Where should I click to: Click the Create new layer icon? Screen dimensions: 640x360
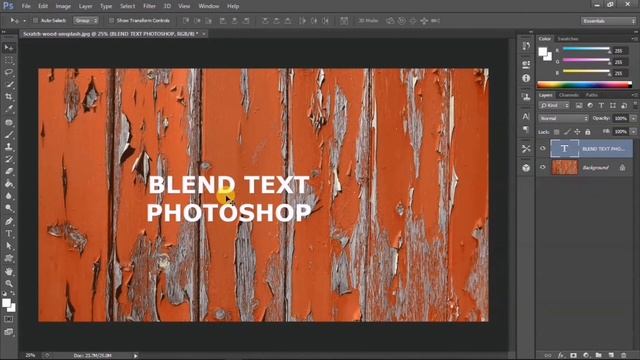point(611,356)
